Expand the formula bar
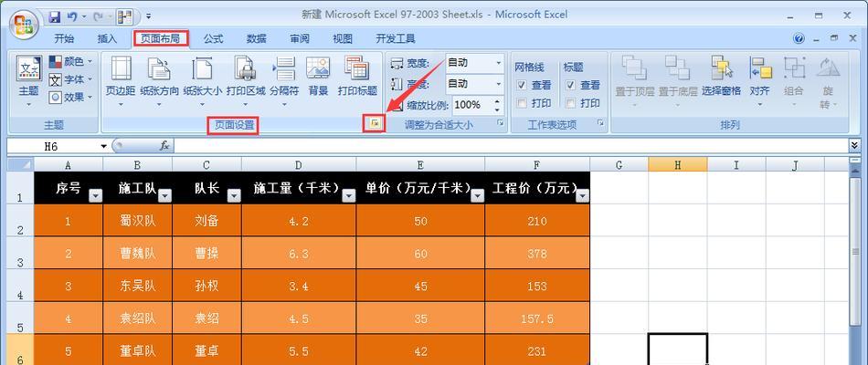Image resolution: width=868 pixels, height=365 pixels. click(x=855, y=145)
